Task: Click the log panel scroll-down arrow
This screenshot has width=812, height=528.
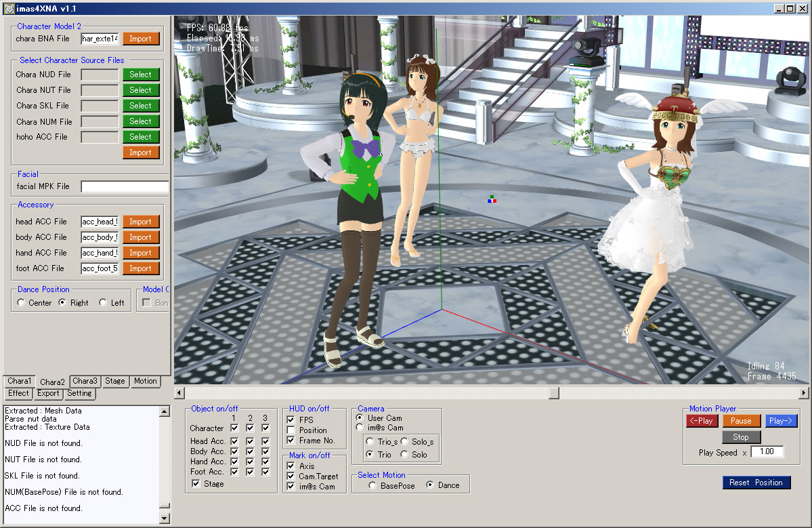Action: pyautogui.click(x=165, y=518)
